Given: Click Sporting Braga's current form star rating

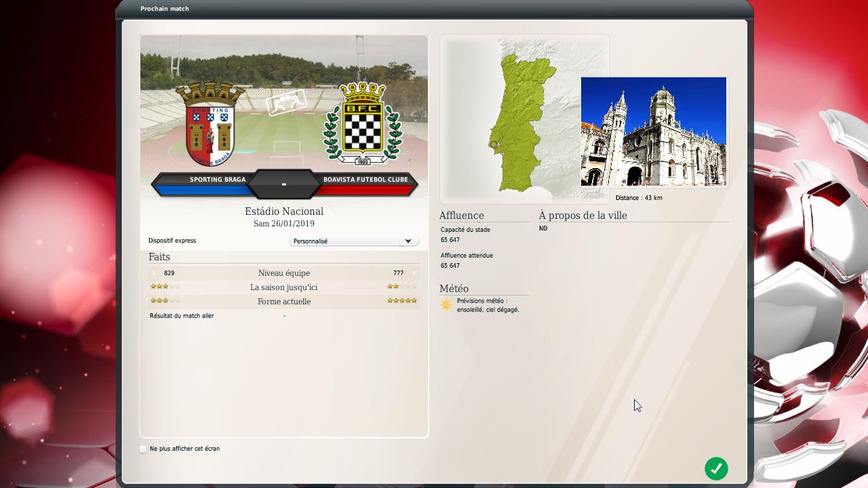Looking at the screenshot, I should click(165, 300).
